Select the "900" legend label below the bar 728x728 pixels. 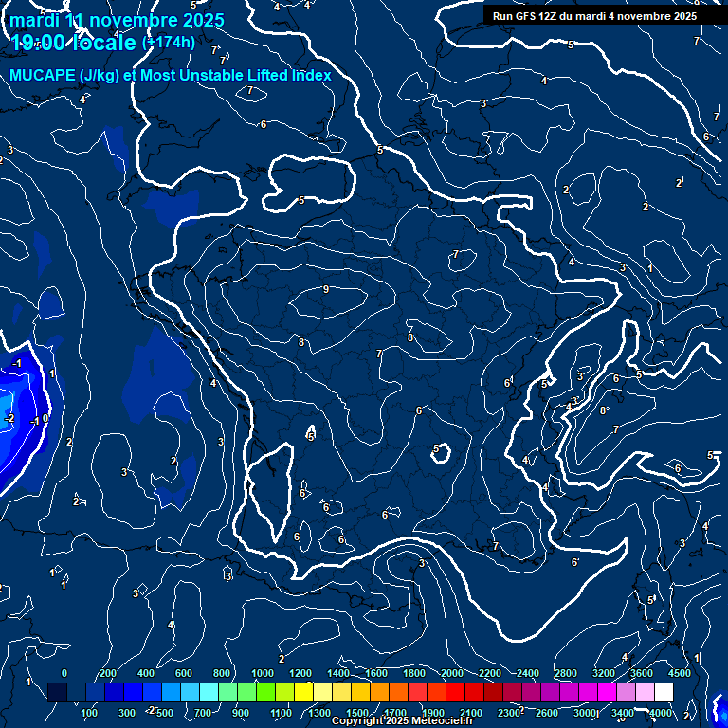240,713
